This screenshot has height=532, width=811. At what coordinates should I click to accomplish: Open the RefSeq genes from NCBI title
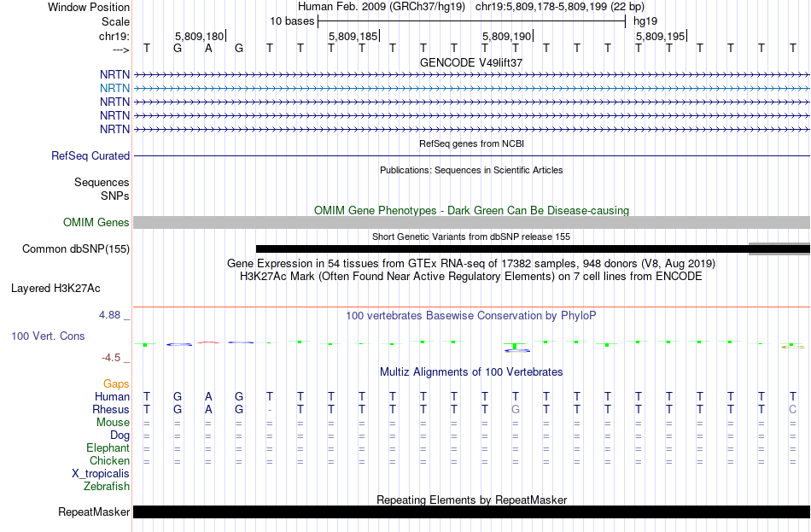click(x=471, y=143)
